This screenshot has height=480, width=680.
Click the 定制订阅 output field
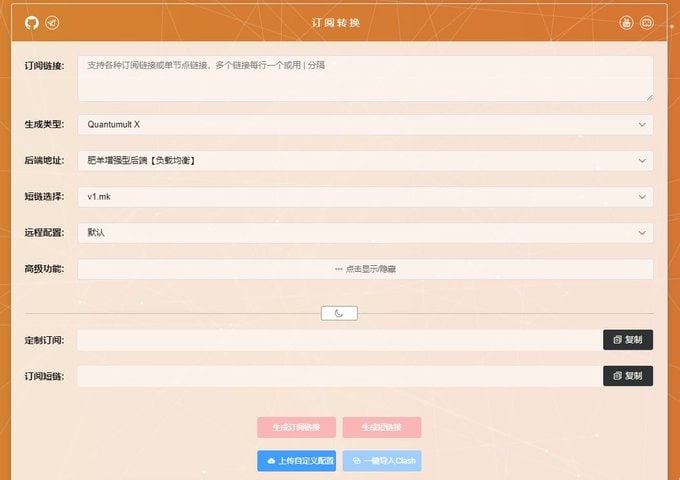[340, 340]
